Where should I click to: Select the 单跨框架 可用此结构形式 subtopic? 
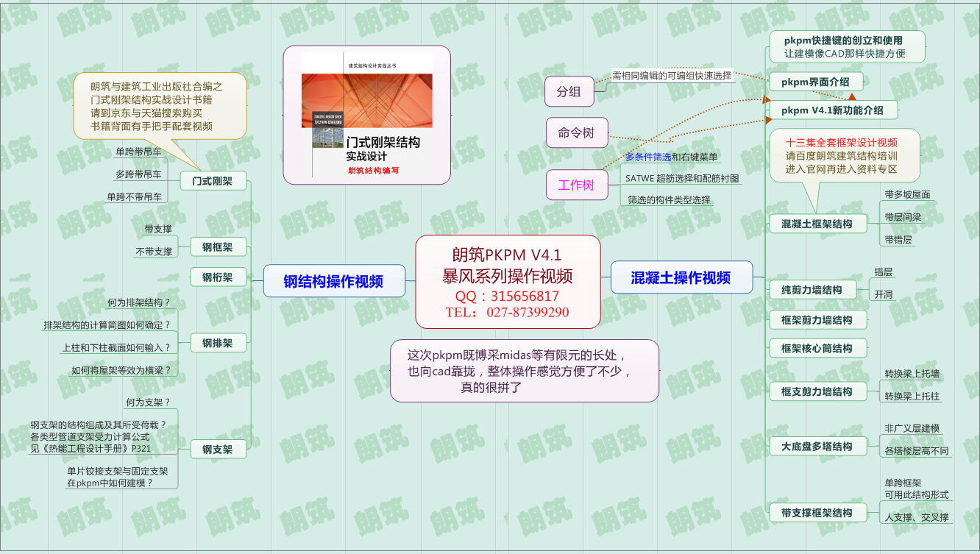pyautogui.click(x=917, y=489)
